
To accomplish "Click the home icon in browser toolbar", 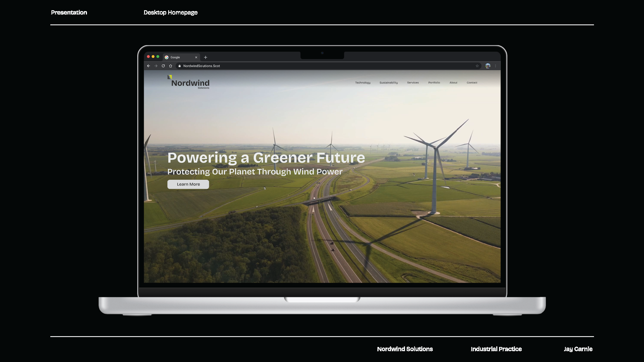I will click(171, 66).
